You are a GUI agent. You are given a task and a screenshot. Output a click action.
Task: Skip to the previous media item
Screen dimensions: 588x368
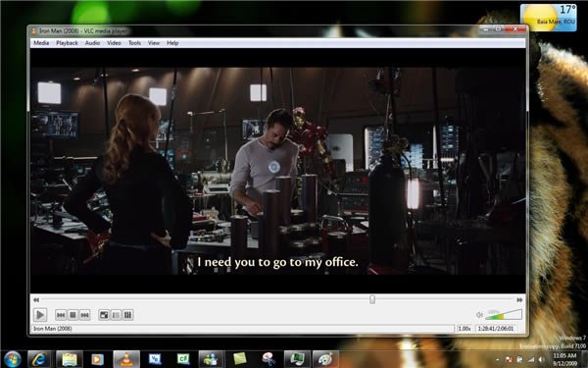(x=61, y=315)
